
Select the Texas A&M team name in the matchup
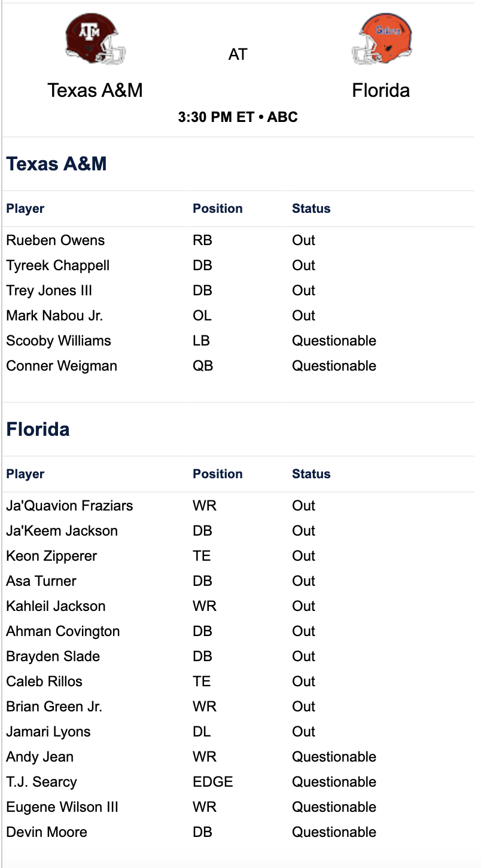coord(95,90)
